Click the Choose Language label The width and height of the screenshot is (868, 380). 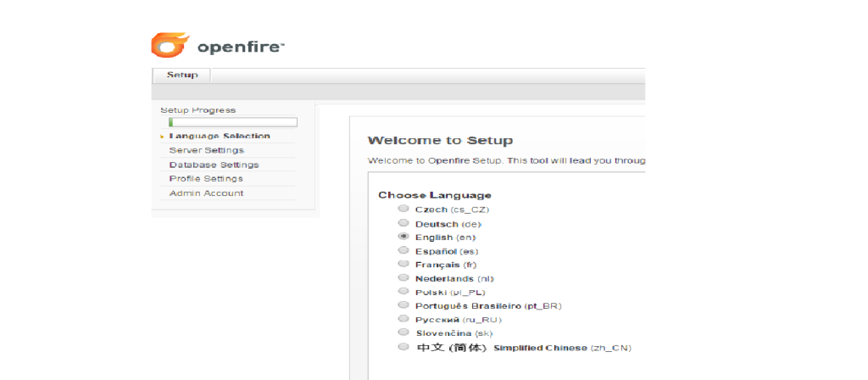click(x=435, y=195)
